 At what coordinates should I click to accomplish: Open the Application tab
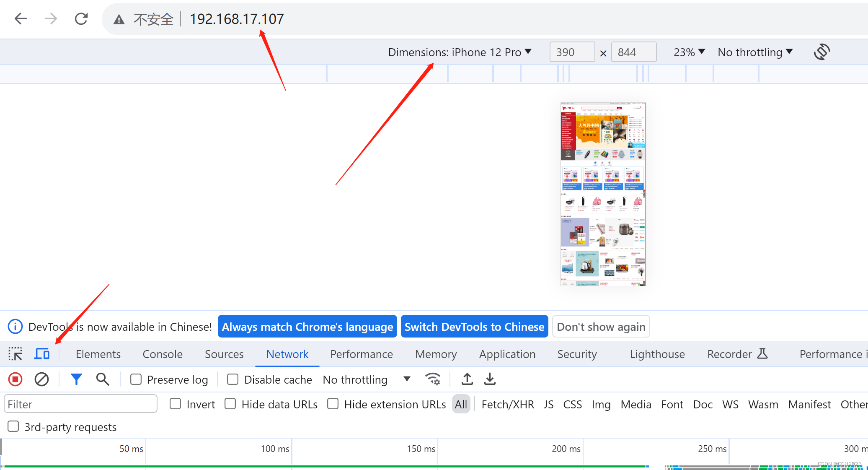507,354
